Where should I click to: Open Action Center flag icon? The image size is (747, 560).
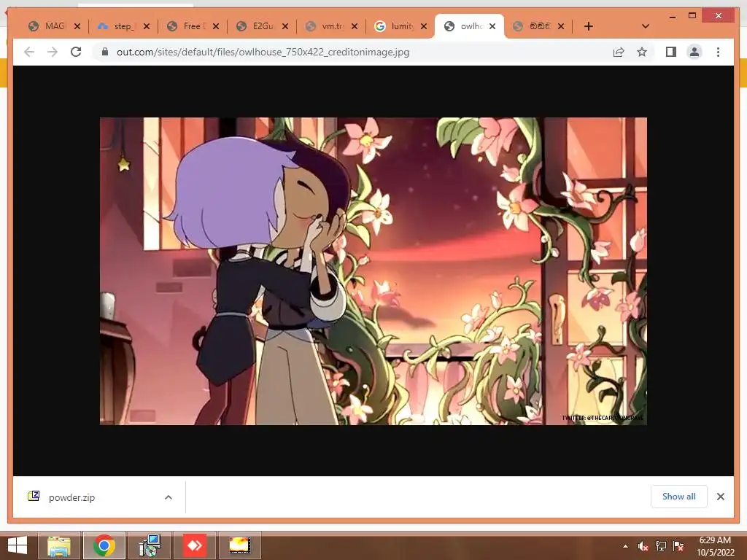(x=678, y=546)
